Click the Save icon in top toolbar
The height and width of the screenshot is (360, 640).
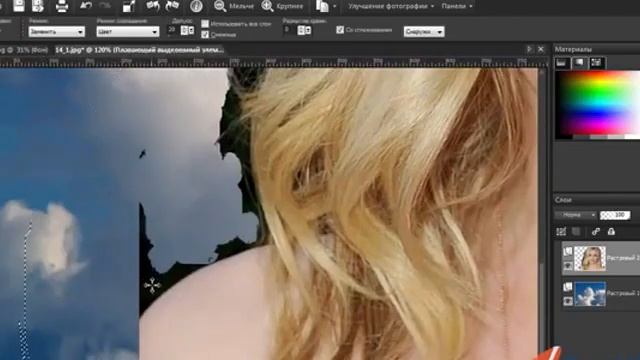click(x=19, y=6)
